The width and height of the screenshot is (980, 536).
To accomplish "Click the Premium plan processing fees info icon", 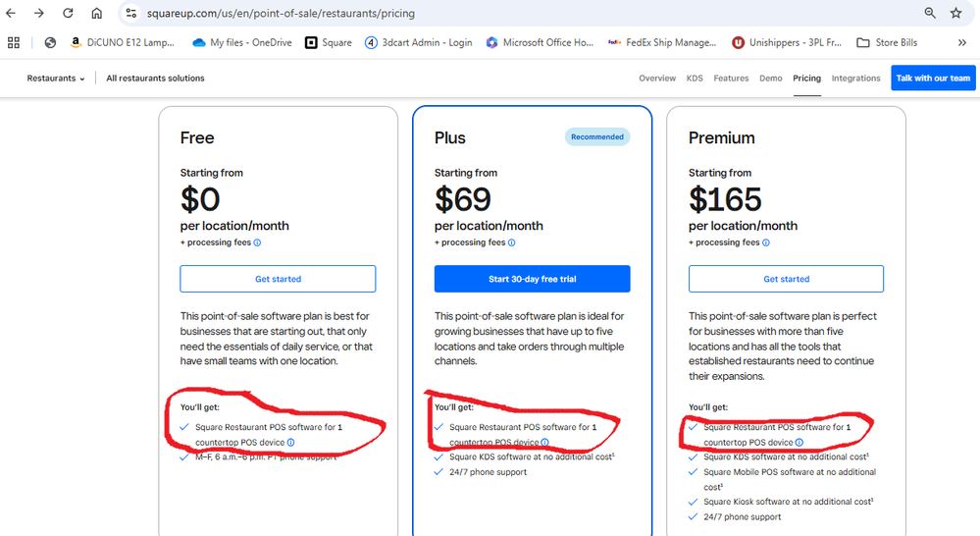I will point(766,242).
